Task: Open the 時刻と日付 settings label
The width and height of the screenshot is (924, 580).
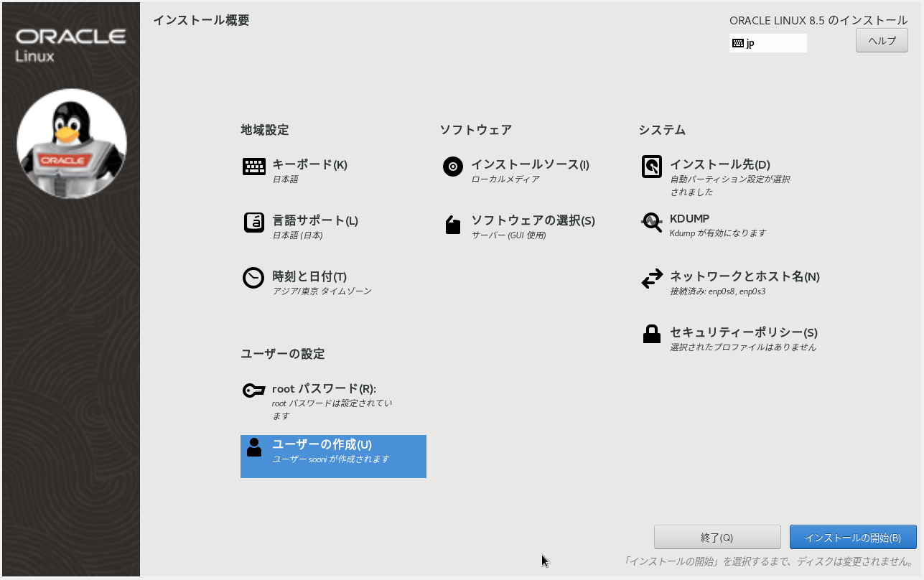Action: pos(309,276)
